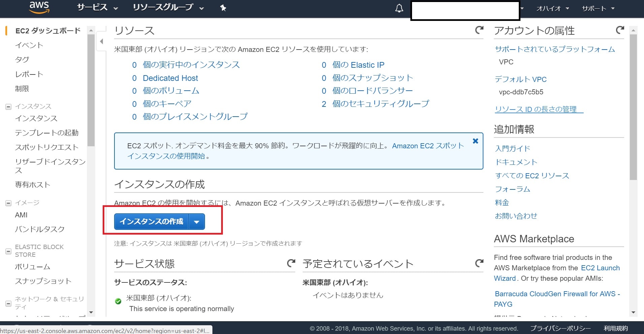
Task: Open スナップショット in sidebar
Action: [x=43, y=281]
